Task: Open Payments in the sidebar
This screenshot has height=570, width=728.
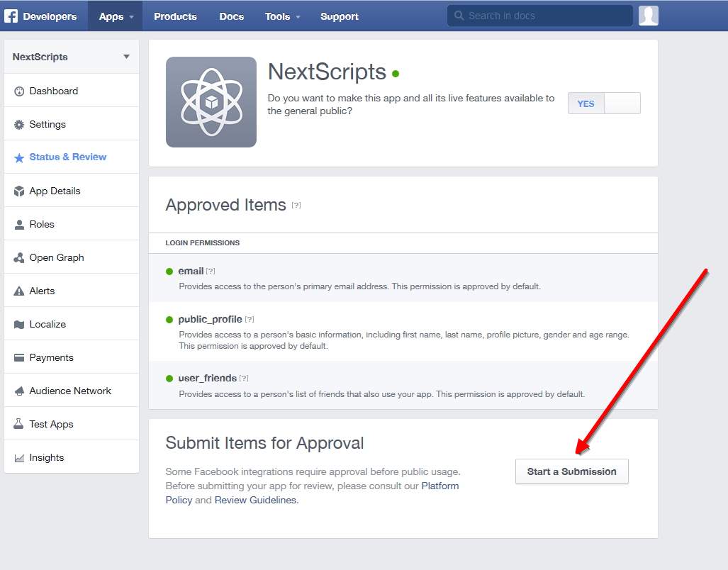Action: [72, 357]
